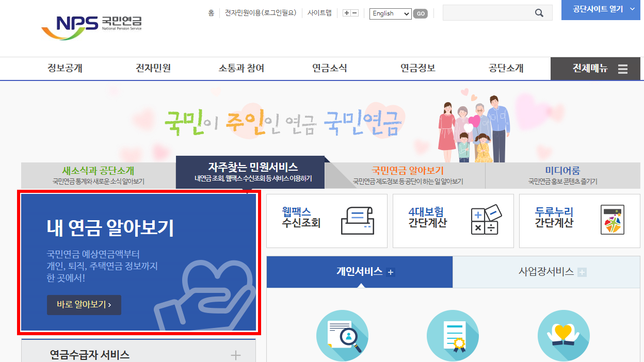The image size is (644, 362).
Task: Click the 바로 알아보기 button
Action: 84,305
